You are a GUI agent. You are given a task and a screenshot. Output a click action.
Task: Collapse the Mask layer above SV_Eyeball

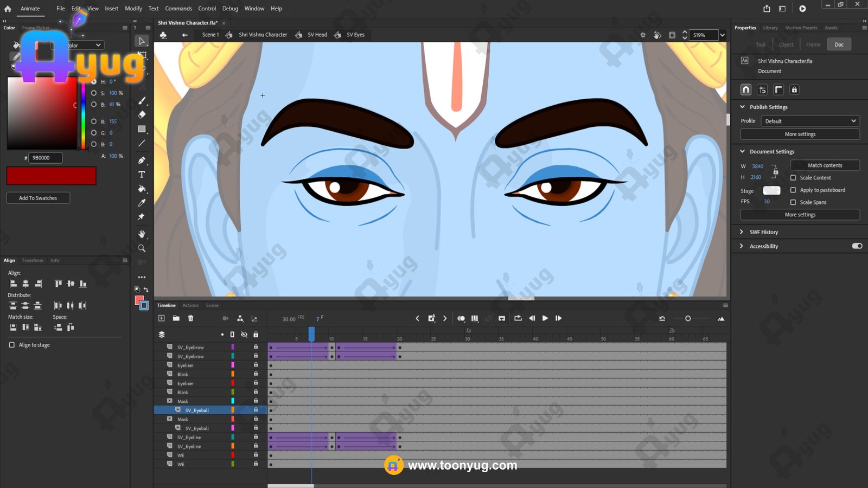(x=170, y=401)
